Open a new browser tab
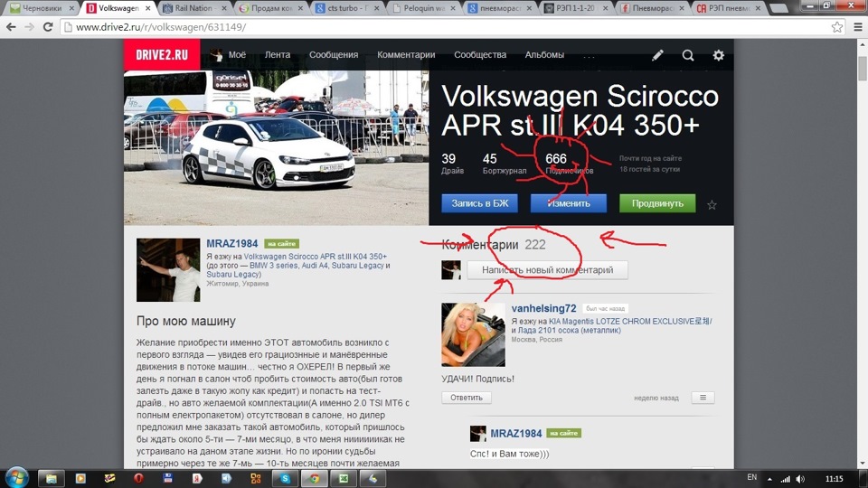Image resolution: width=868 pixels, height=488 pixels. coord(778,8)
